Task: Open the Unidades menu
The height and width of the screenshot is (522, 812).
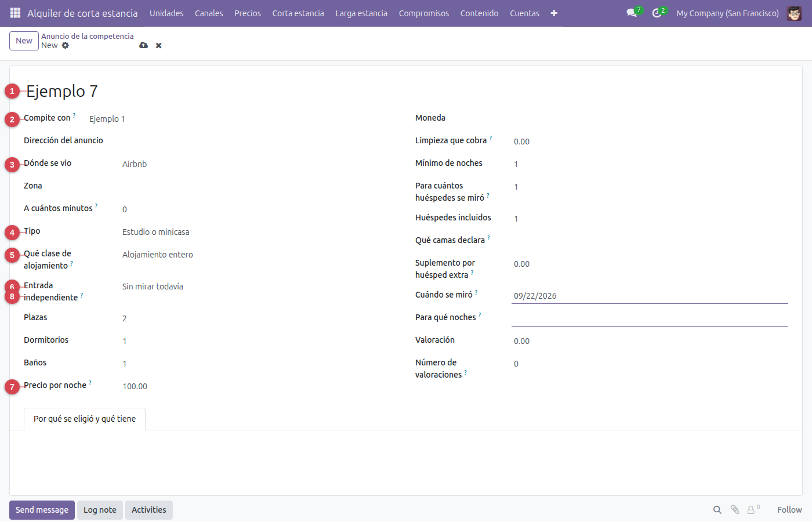Action: [166, 13]
